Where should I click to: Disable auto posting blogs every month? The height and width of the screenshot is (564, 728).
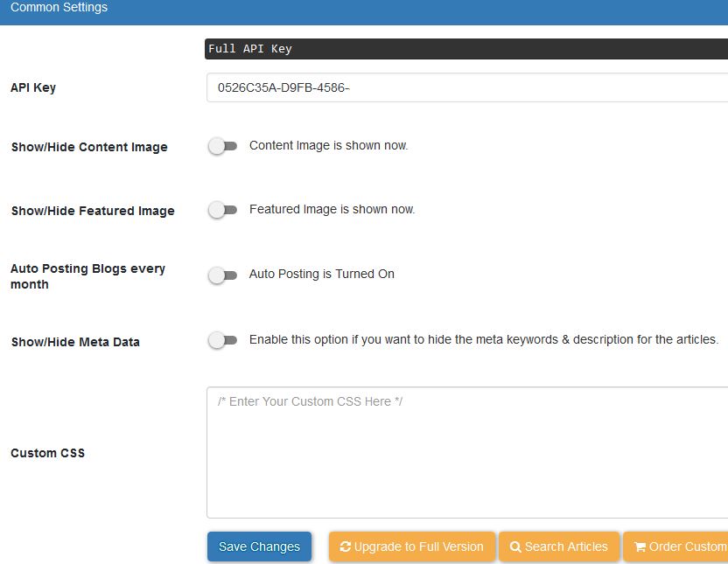click(x=222, y=275)
